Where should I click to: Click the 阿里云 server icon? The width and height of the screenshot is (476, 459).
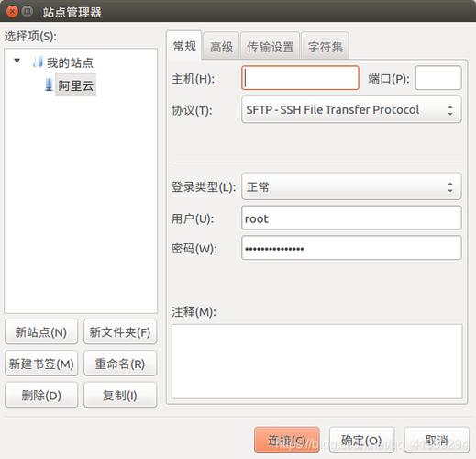coord(49,84)
